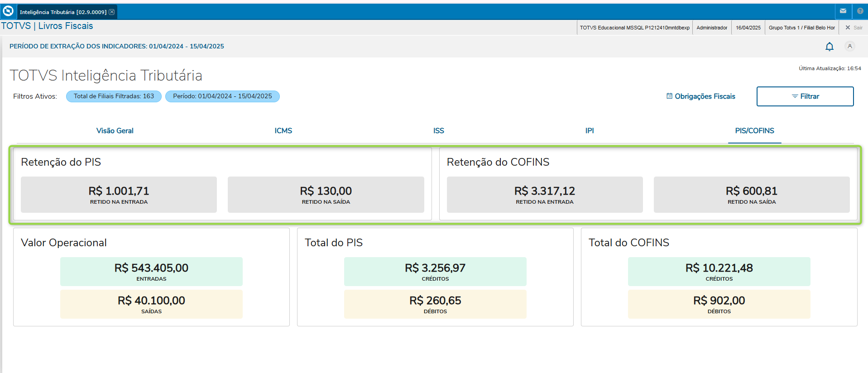Image resolution: width=868 pixels, height=373 pixels.
Task: Close the Inteligência Tributária tab
Action: pyautogui.click(x=112, y=12)
